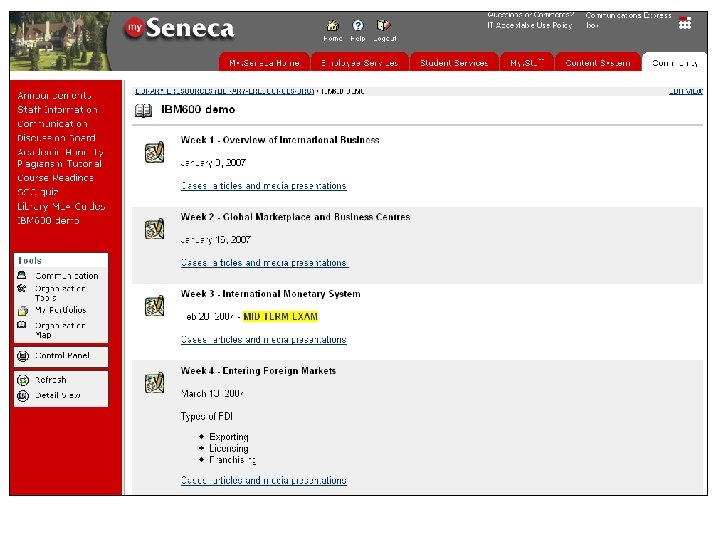Click the campus building photo

coord(60,41)
